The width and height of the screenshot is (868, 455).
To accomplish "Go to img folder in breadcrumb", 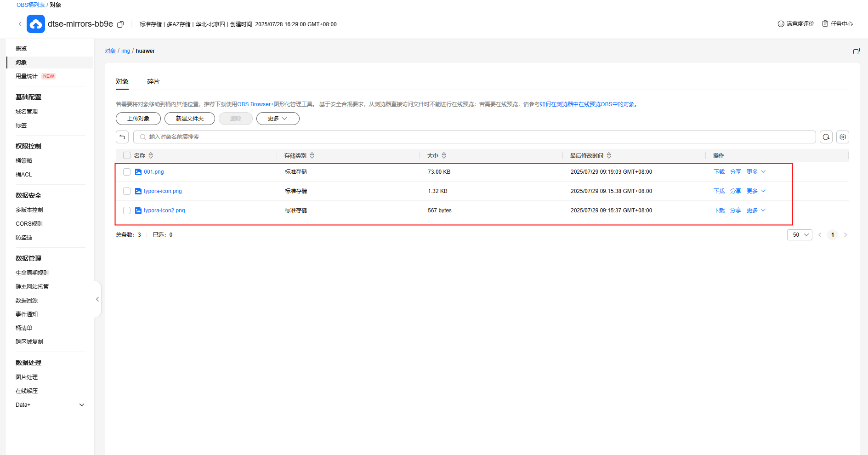I will 126,51.
